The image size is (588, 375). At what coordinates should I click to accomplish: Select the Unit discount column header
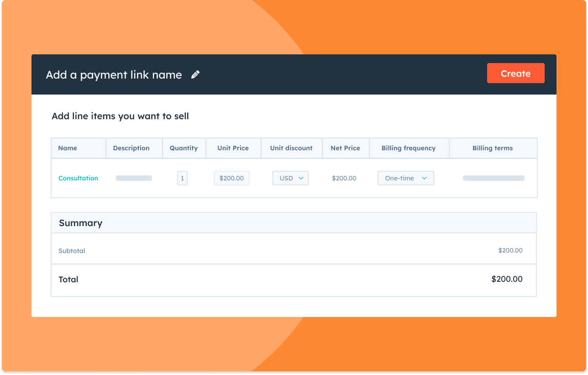(291, 148)
